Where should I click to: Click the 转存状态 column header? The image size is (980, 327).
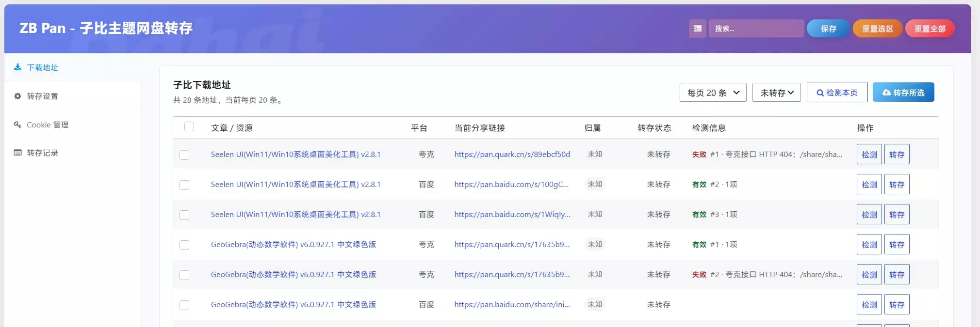(x=654, y=128)
